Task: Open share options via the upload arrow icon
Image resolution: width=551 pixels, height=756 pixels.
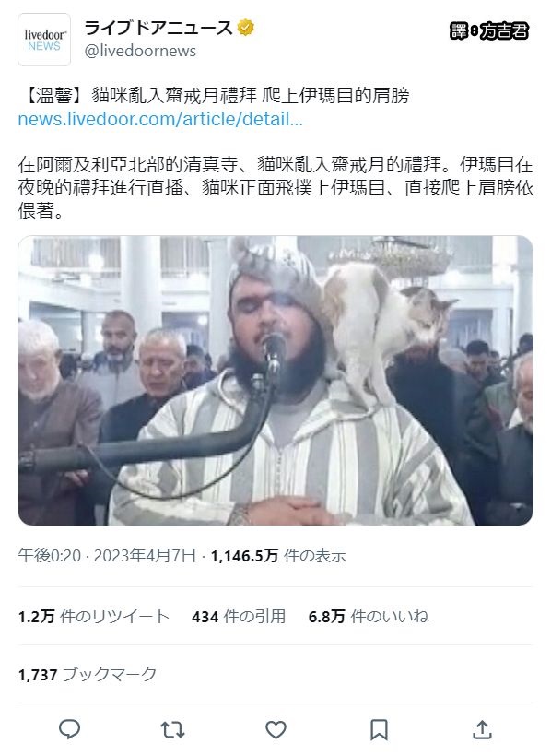Action: (482, 729)
